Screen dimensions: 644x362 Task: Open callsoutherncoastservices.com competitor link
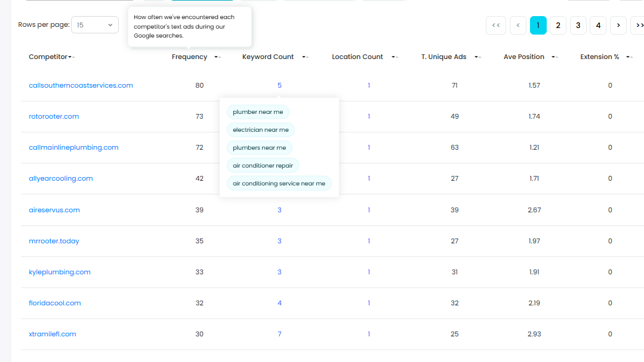click(x=81, y=85)
